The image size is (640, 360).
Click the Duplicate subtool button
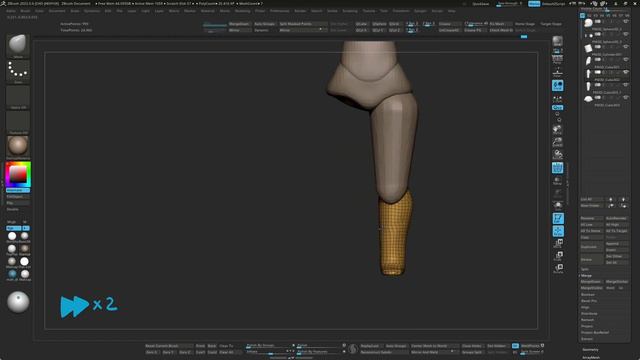click(x=591, y=247)
